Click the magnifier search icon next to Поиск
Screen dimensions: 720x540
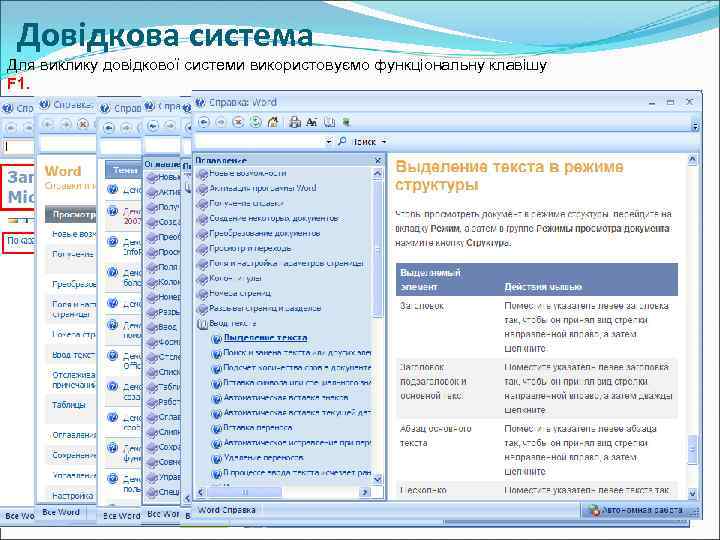pyautogui.click(x=342, y=141)
